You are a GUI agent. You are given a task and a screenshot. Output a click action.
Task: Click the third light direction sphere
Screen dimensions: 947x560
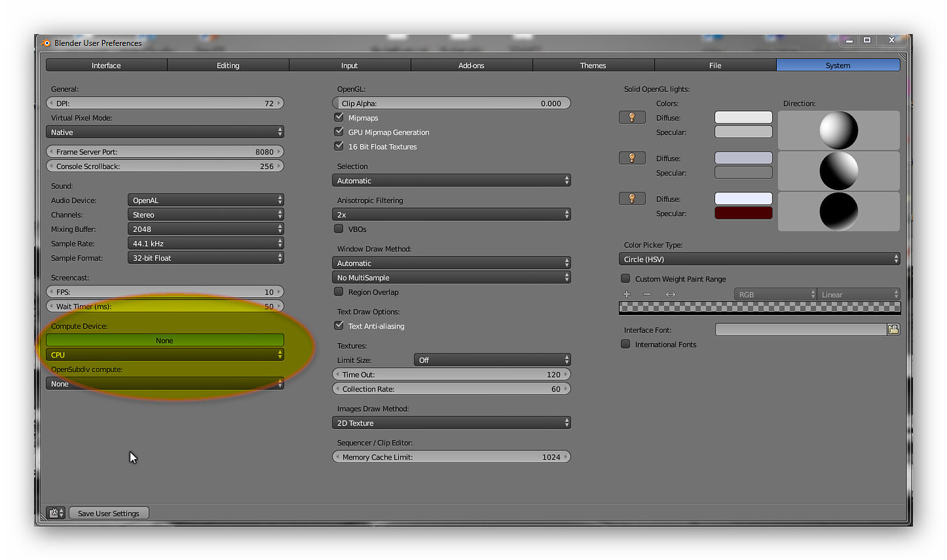[839, 211]
